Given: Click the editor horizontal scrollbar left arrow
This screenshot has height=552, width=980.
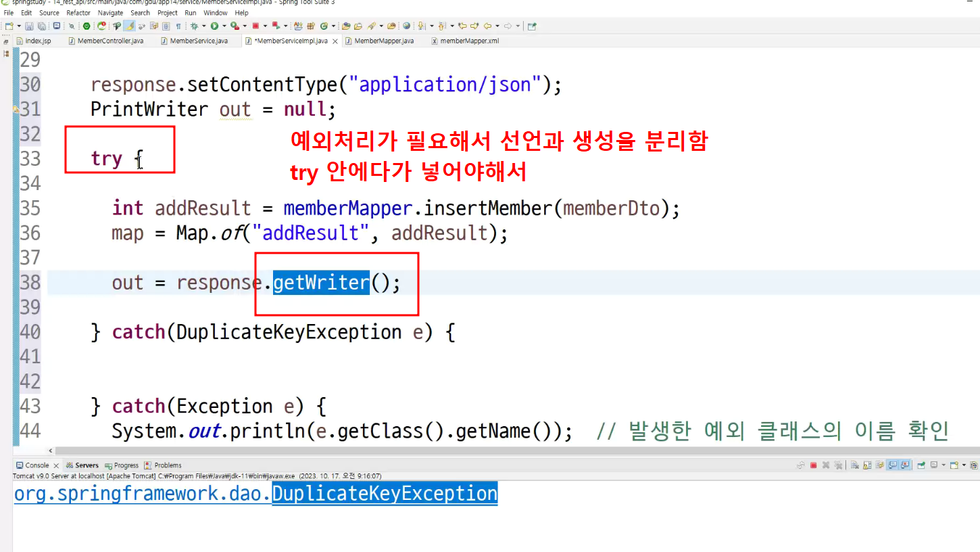Looking at the screenshot, I should point(51,451).
